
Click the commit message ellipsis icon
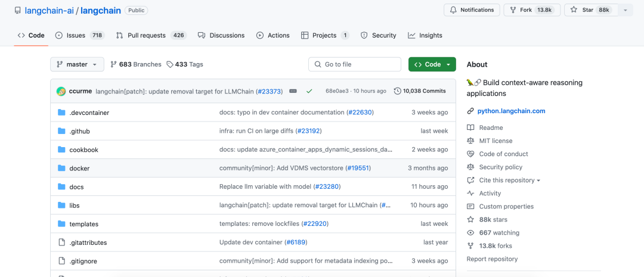293,91
